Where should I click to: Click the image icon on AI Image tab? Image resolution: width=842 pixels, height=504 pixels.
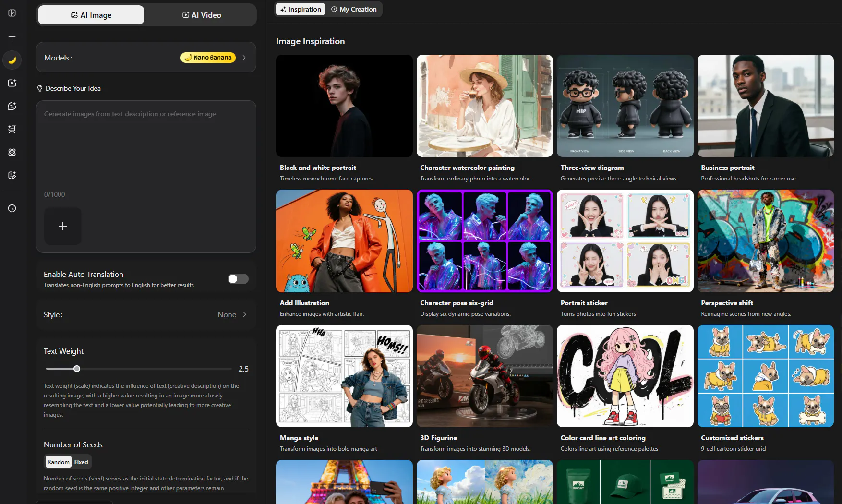(x=74, y=15)
